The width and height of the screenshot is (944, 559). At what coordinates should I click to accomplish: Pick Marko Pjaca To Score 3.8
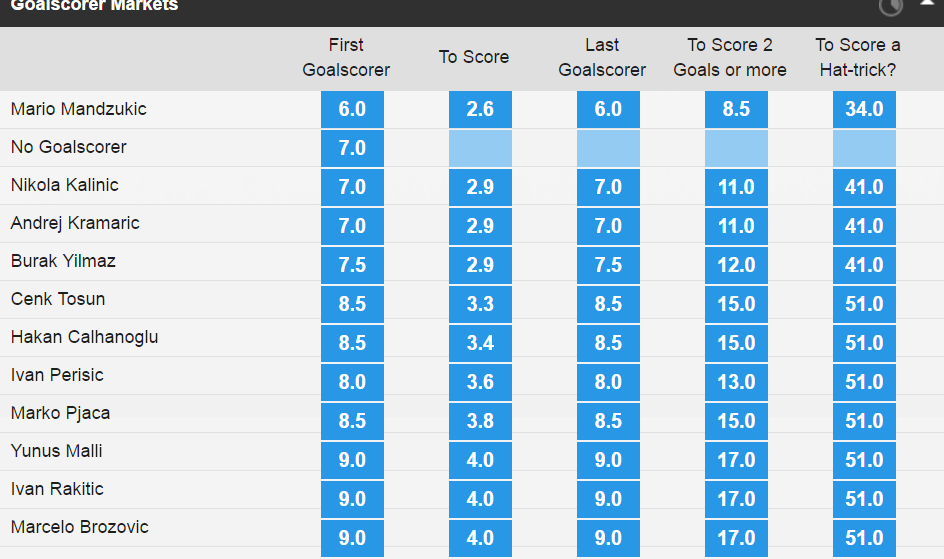(480, 421)
